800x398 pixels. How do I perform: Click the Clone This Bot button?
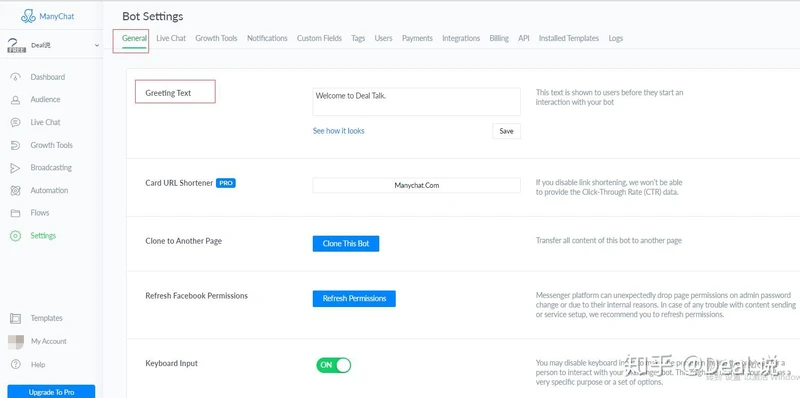point(346,243)
